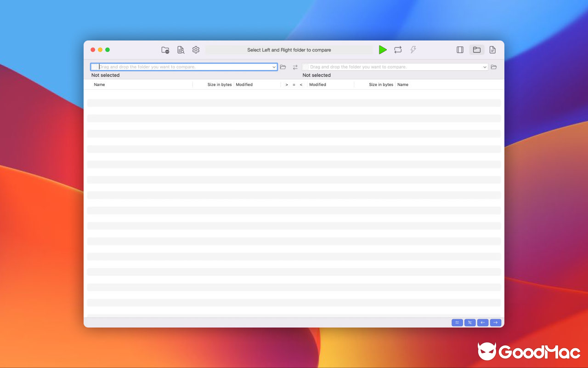Viewport: 588px width, 368px height.
Task: Click the folder exclusion icon
Action: [165, 50]
